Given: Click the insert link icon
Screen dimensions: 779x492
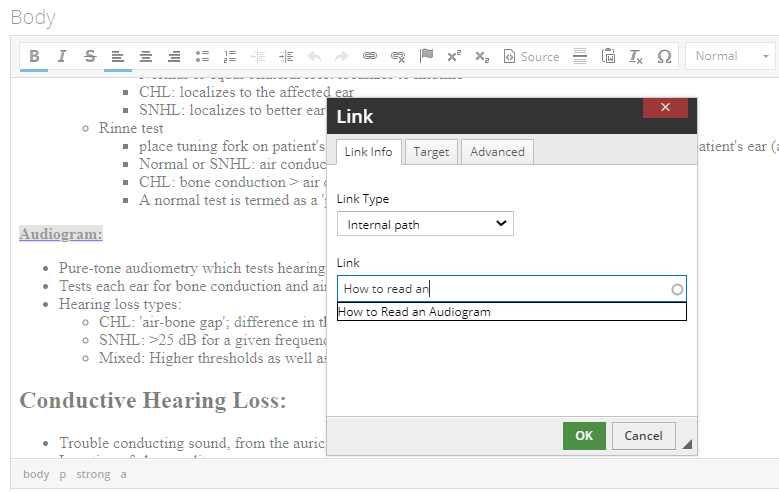Looking at the screenshot, I should 370,56.
